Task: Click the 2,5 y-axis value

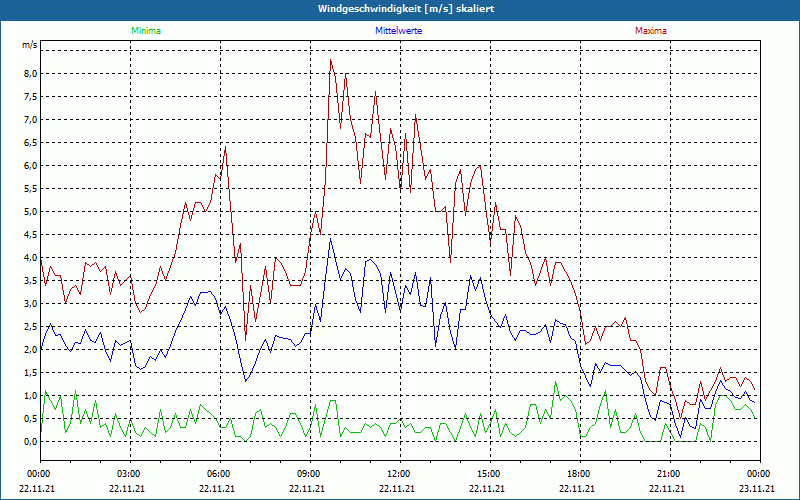Action: 31,327
